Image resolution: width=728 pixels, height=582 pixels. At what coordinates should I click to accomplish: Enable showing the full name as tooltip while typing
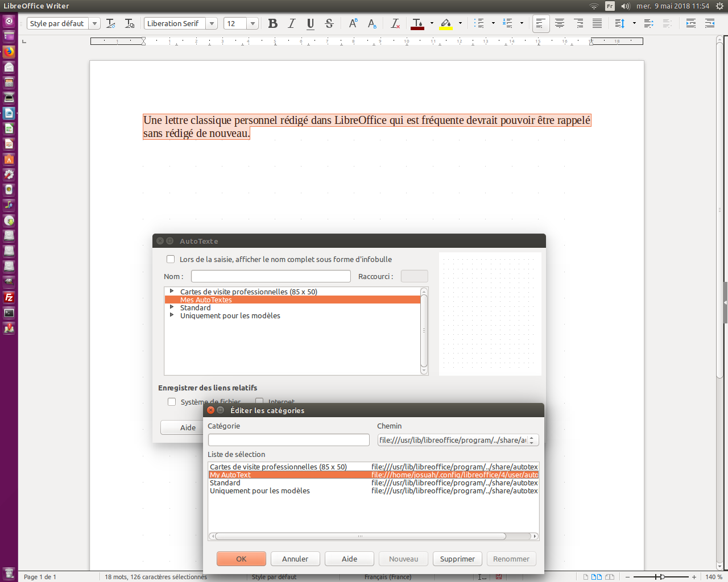click(x=171, y=259)
